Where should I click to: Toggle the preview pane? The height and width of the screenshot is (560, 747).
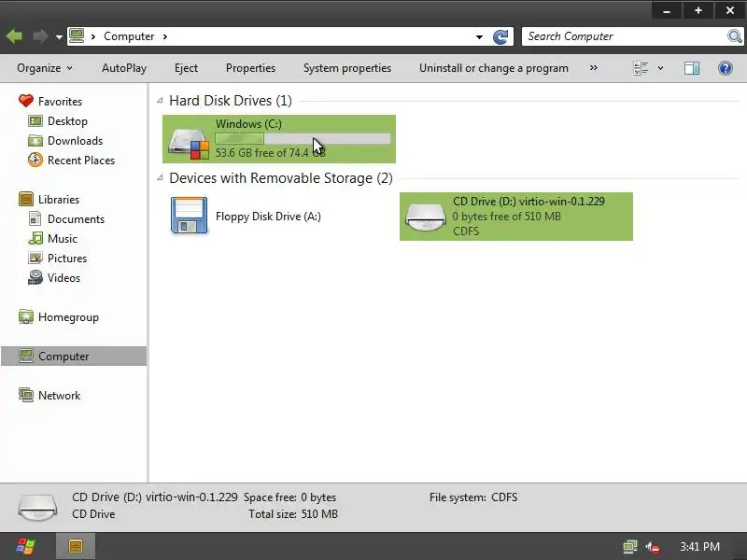[x=692, y=68]
